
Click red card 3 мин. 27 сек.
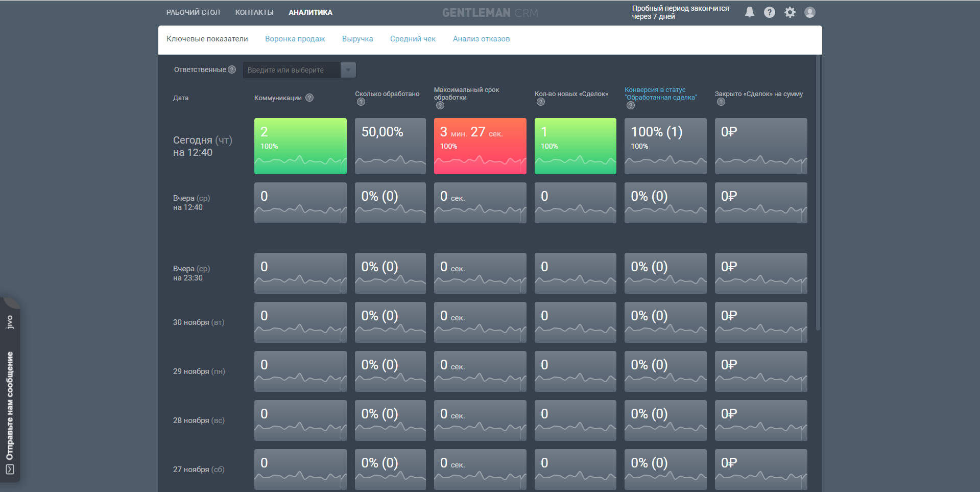coord(480,146)
